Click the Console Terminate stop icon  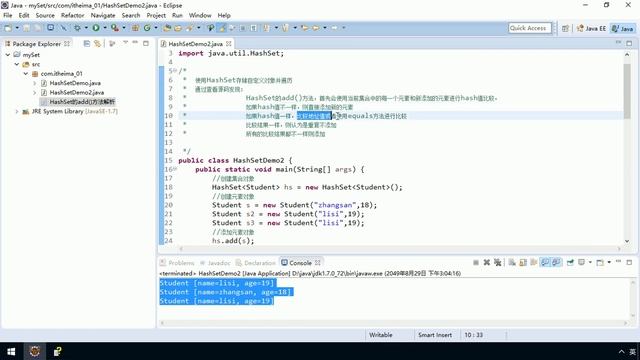tap(476, 262)
